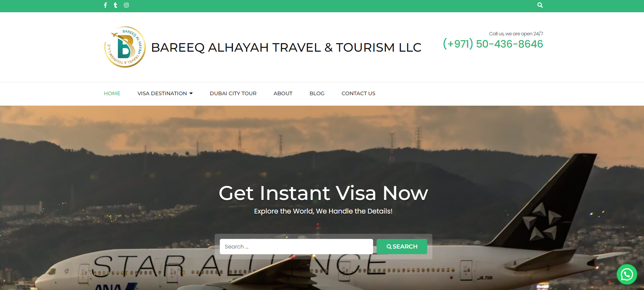Click the Bareeq Alhayah circular logo
Screen dimensions: 644x290
(x=125, y=47)
